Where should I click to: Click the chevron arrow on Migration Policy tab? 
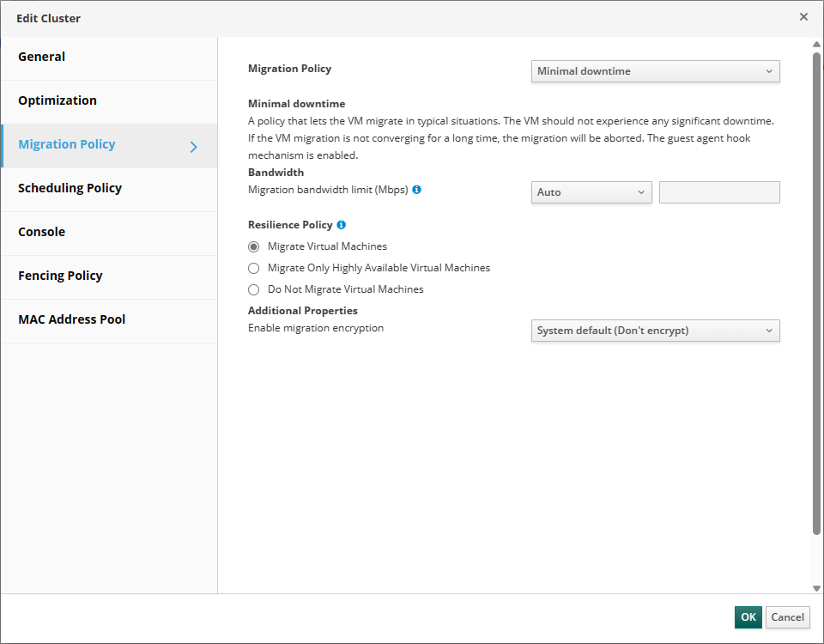pos(193,147)
